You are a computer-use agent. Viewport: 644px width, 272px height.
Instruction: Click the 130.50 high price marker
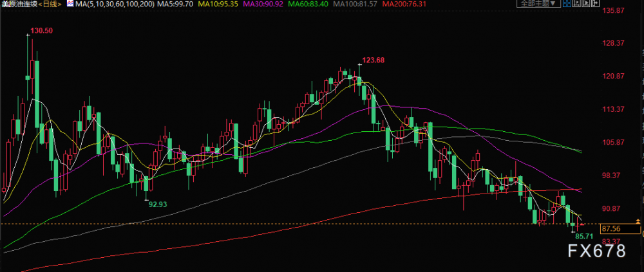click(x=42, y=30)
